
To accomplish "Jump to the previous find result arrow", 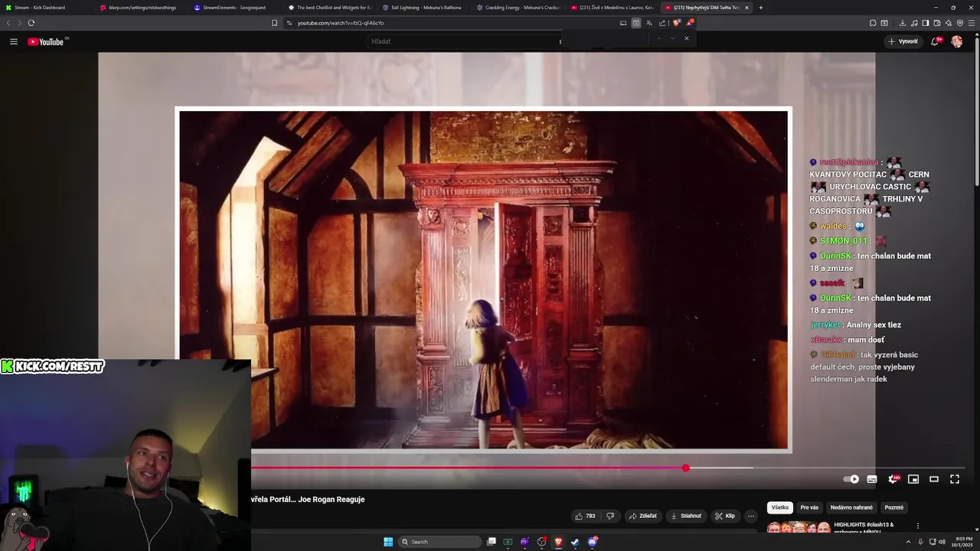I will coord(658,38).
